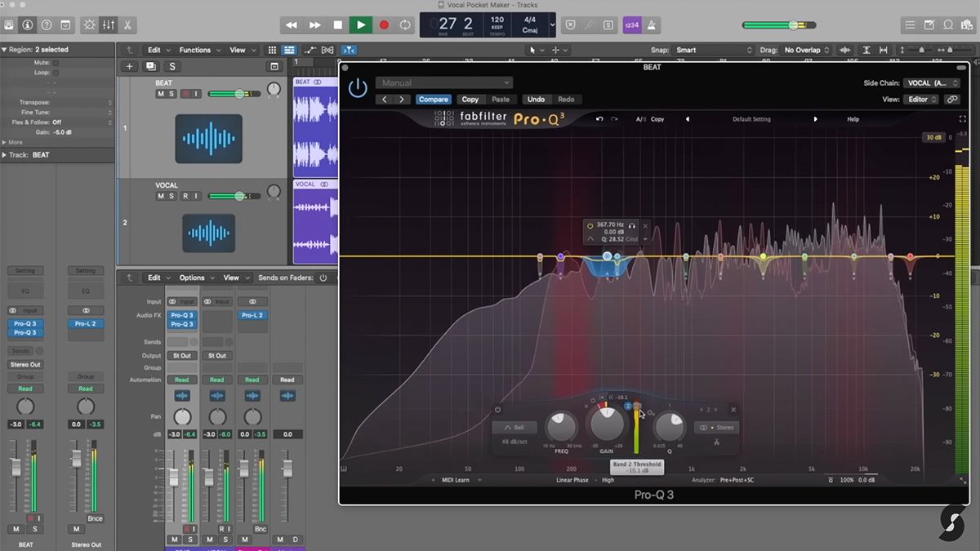Click the A/B switch in Pro-Q 3
The image size is (980, 551).
pos(640,119)
